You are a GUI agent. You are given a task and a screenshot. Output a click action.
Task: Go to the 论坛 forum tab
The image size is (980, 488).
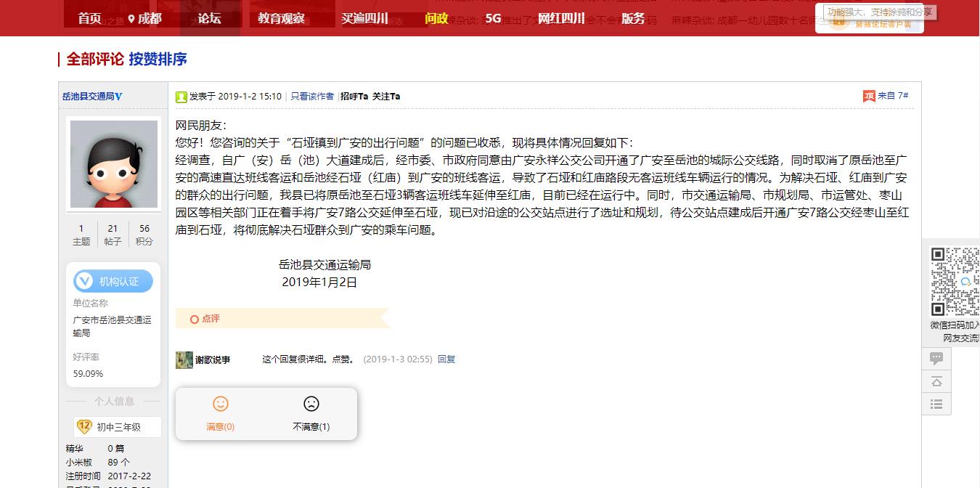click(210, 18)
